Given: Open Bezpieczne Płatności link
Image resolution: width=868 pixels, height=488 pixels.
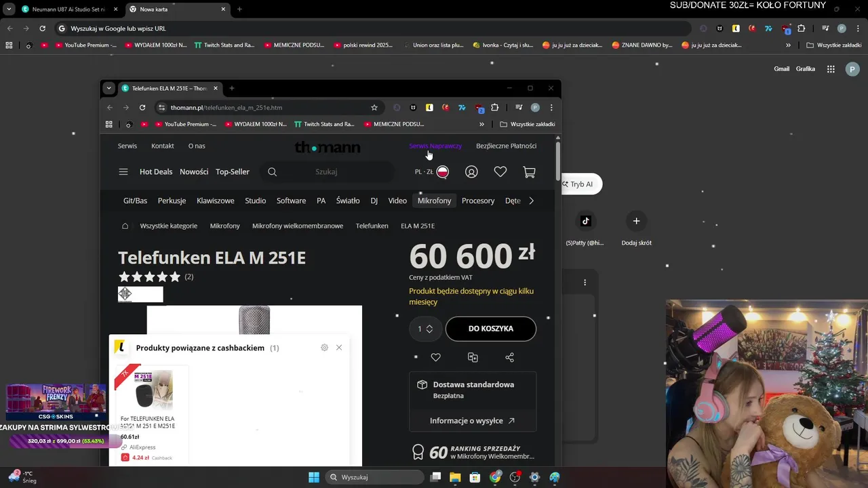Looking at the screenshot, I should coord(506,146).
